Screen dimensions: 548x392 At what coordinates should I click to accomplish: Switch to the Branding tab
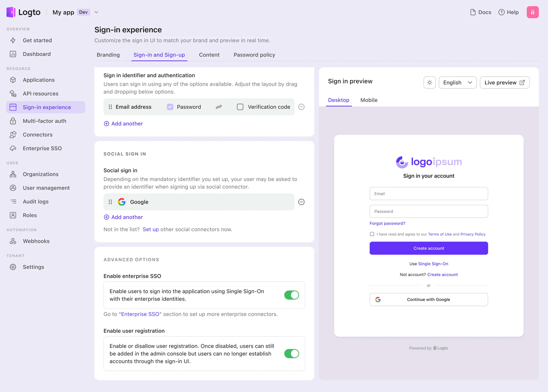pyautogui.click(x=108, y=54)
